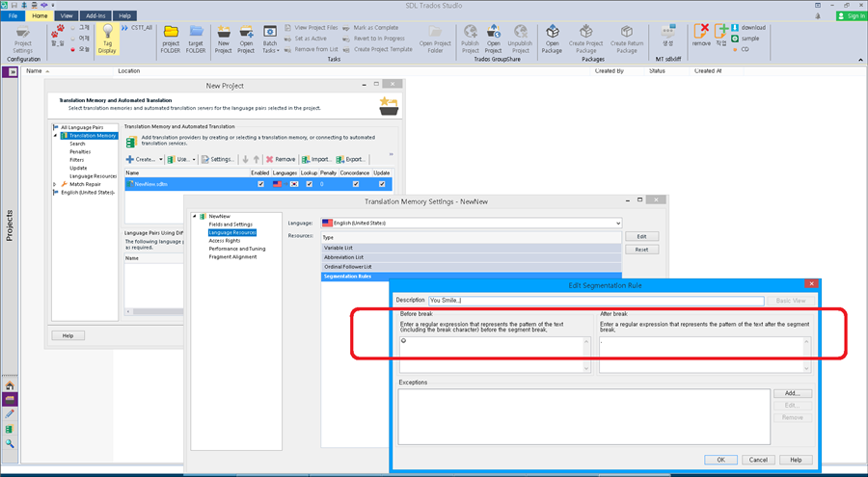Viewport: 868px width, 477px height.
Task: Select the 그제 radio option
Action: (x=73, y=27)
